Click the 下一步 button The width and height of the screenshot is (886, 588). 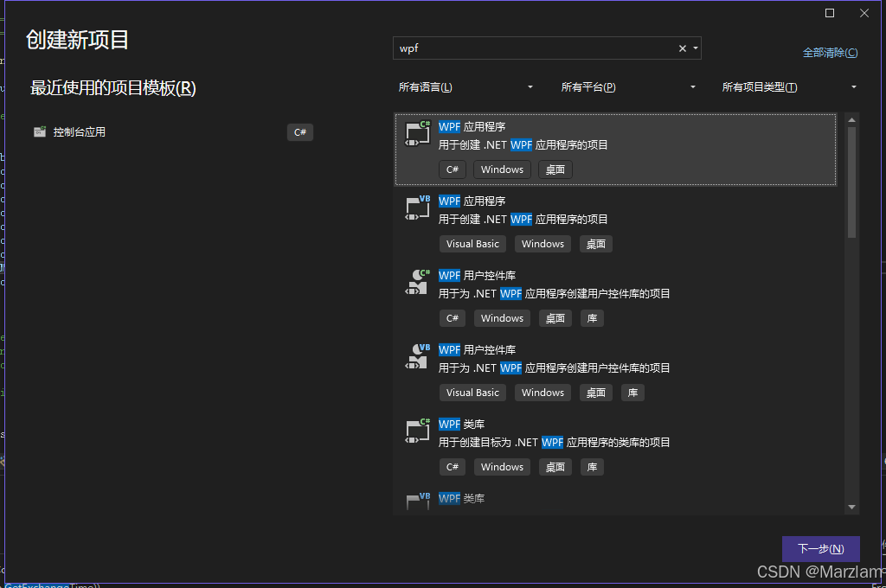[x=821, y=549]
